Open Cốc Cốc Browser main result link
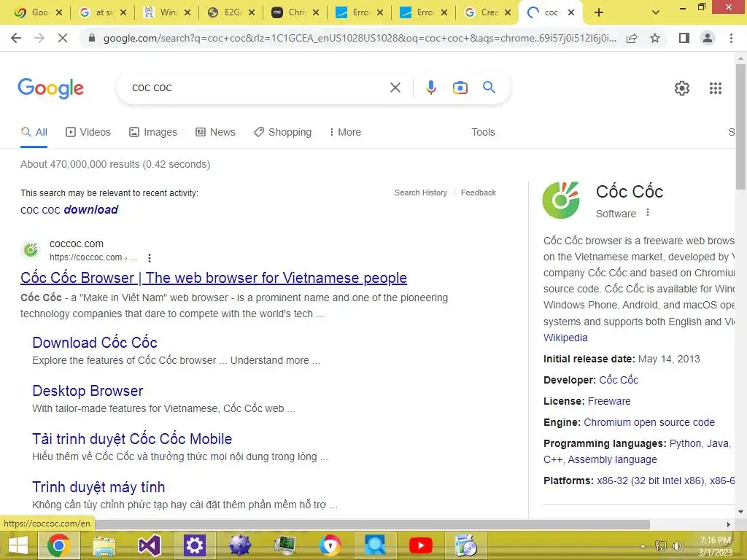The height and width of the screenshot is (560, 747). [x=214, y=278]
